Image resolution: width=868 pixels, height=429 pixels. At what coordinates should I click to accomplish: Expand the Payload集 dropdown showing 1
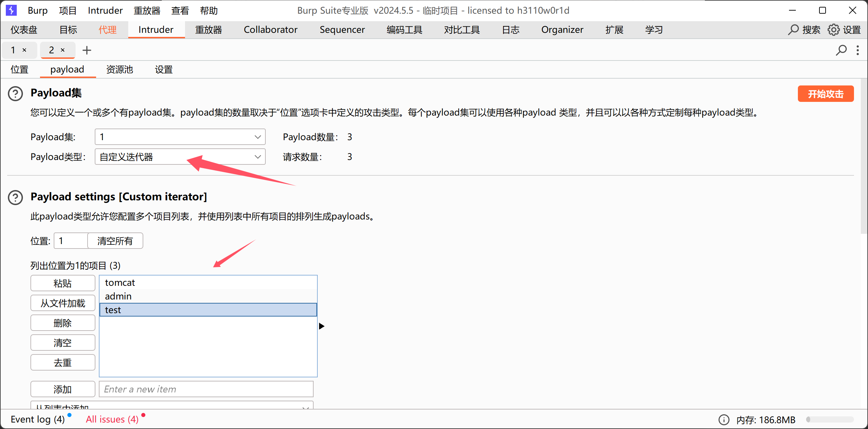coord(180,137)
